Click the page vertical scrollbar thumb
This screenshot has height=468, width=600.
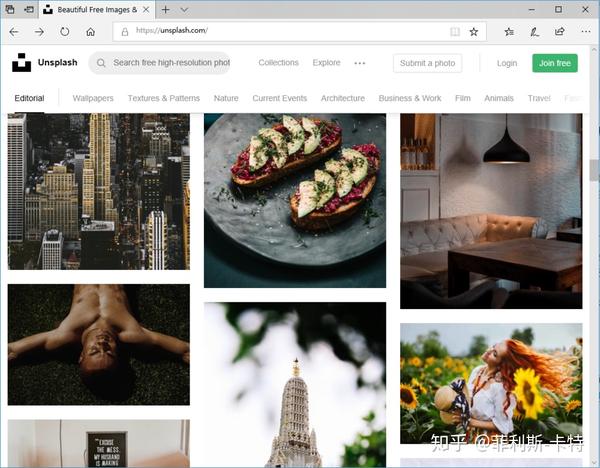coord(594,169)
